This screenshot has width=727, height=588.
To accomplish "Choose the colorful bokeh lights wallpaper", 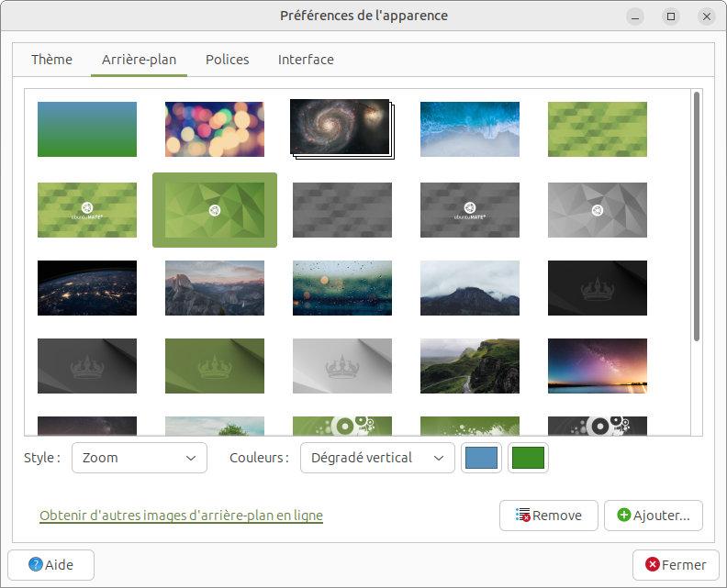I will click(214, 129).
